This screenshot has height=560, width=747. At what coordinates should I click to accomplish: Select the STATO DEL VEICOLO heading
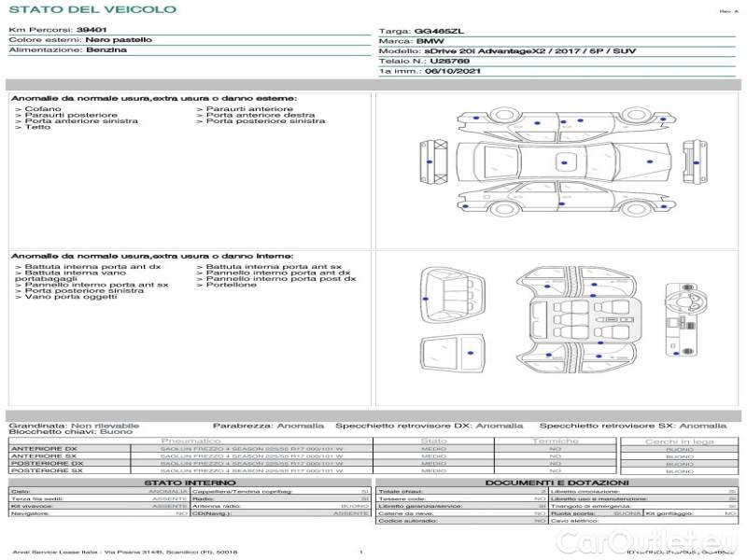(92, 10)
